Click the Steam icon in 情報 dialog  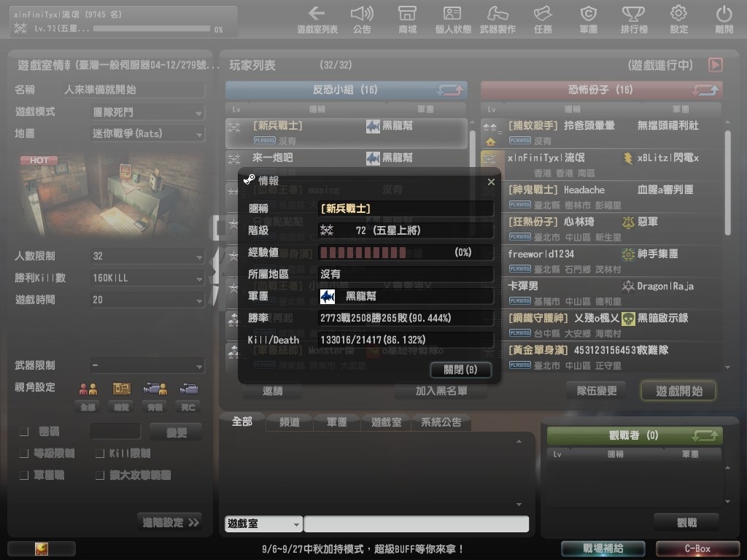tap(249, 179)
